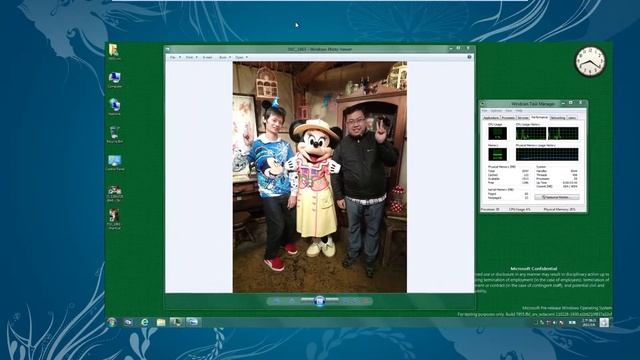The image size is (640, 360).
Task: Click 'CPU Usage' status bar entry
Action: tap(520, 209)
